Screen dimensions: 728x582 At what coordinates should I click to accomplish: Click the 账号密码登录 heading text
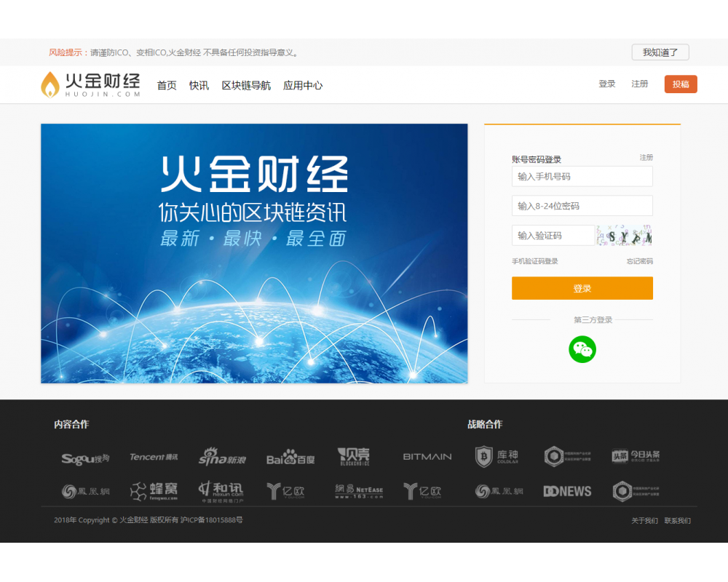point(537,159)
